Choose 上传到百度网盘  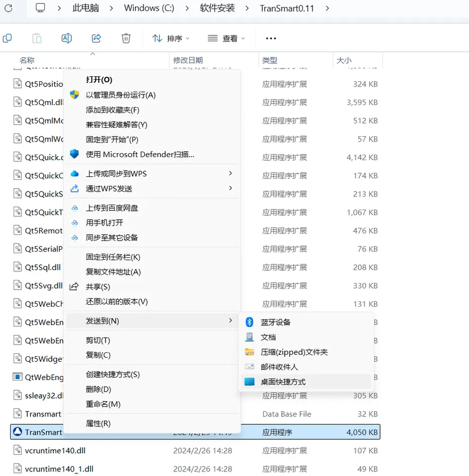click(152, 208)
